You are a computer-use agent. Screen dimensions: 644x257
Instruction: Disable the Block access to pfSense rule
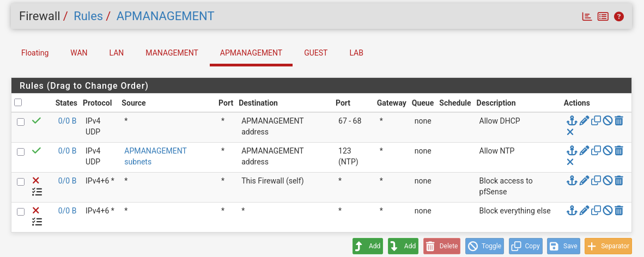[x=608, y=181]
